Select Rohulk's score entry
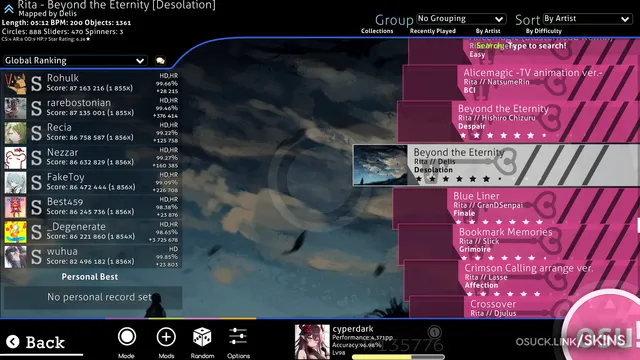Image resolution: width=640 pixels, height=360 pixels. point(92,84)
